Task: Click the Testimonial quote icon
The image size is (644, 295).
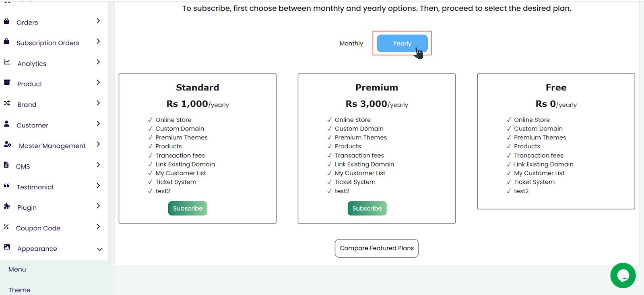Action: 6,186
